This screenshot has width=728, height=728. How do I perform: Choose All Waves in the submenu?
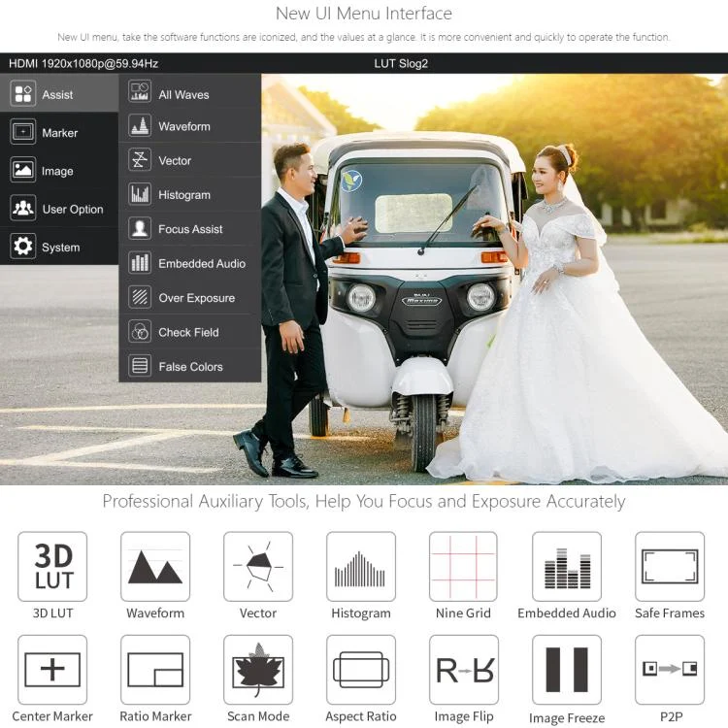coord(189,94)
